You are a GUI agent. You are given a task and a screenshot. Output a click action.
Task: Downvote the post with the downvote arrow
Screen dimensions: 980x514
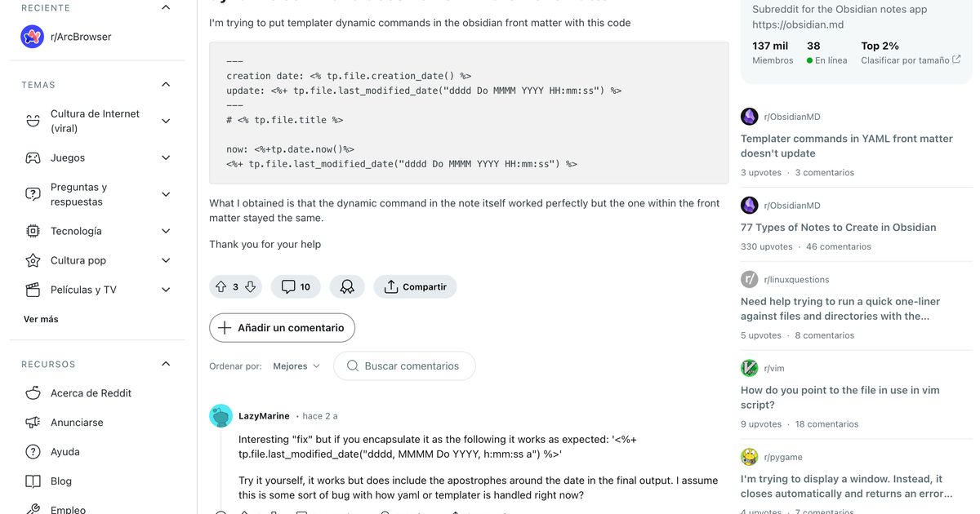pyautogui.click(x=248, y=286)
